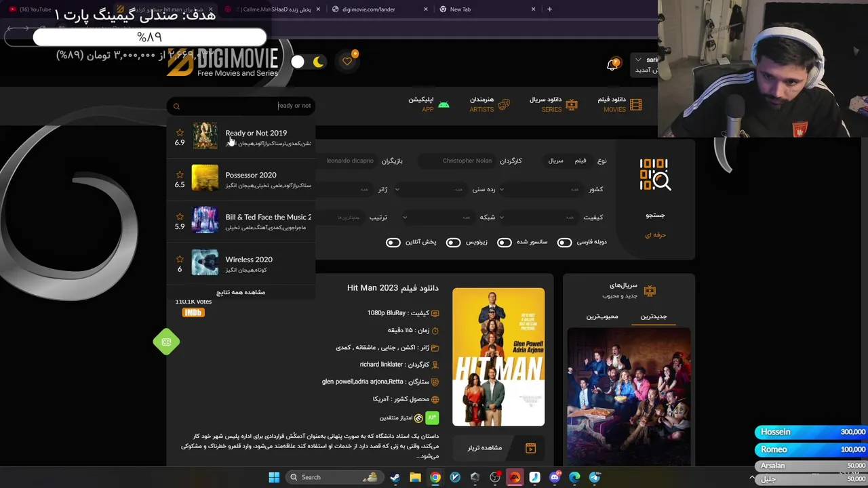Open Discord from the taskbar

coord(555,477)
